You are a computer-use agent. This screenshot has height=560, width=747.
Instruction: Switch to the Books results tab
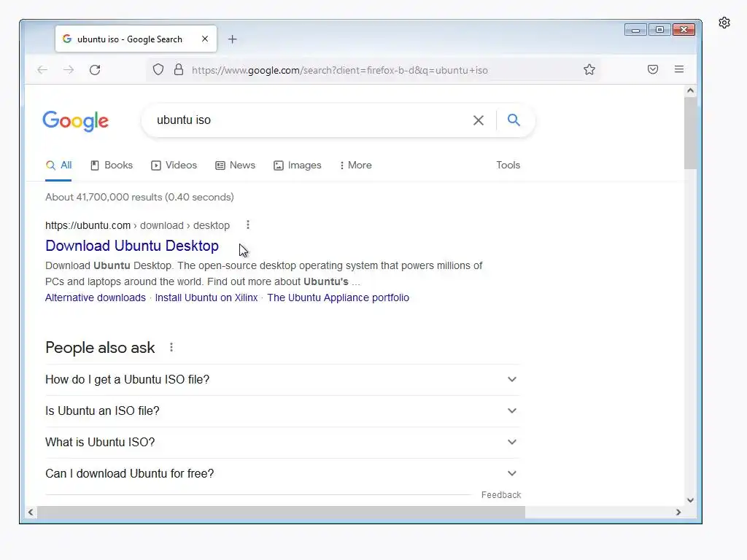(x=112, y=166)
